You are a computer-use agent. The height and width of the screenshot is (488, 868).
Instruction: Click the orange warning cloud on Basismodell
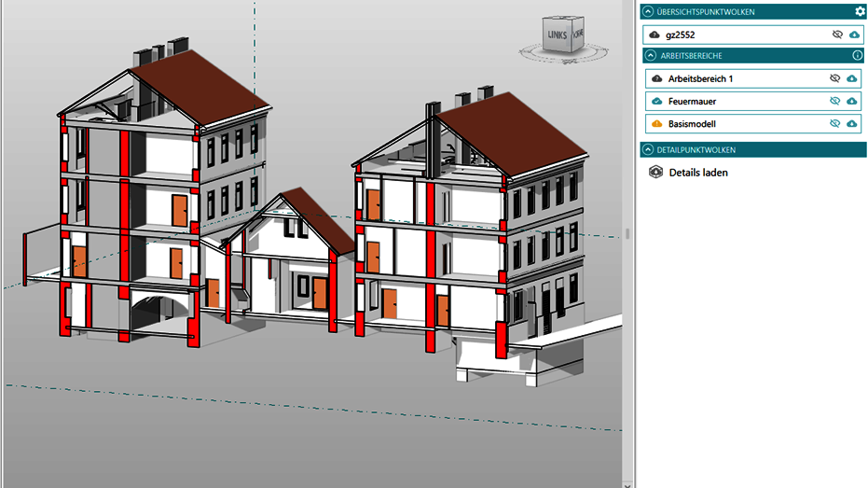656,123
